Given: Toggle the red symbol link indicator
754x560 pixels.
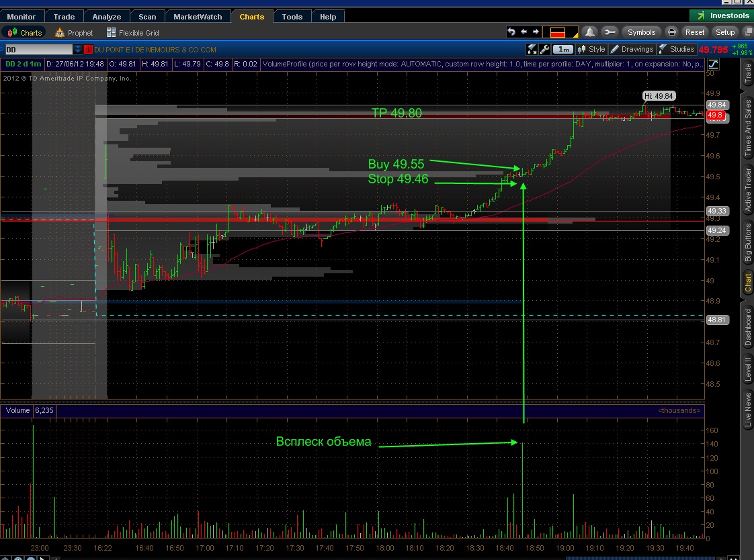Looking at the screenshot, I should pyautogui.click(x=88, y=50).
